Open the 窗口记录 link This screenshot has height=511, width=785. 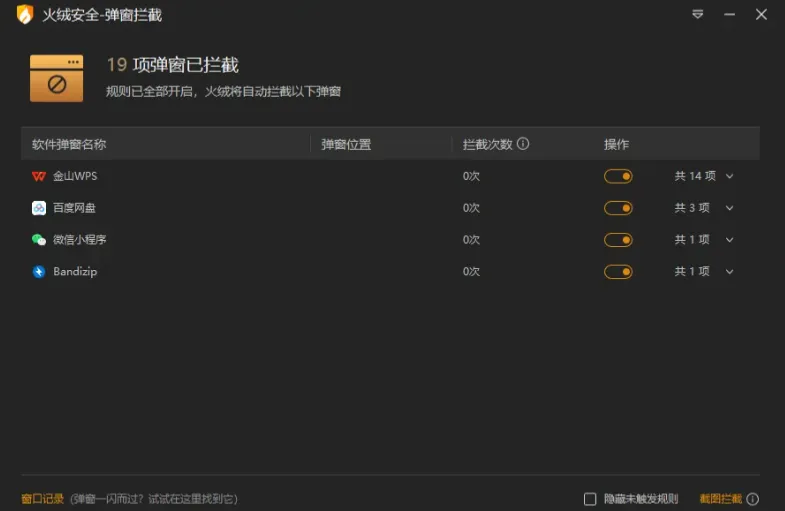(43, 499)
